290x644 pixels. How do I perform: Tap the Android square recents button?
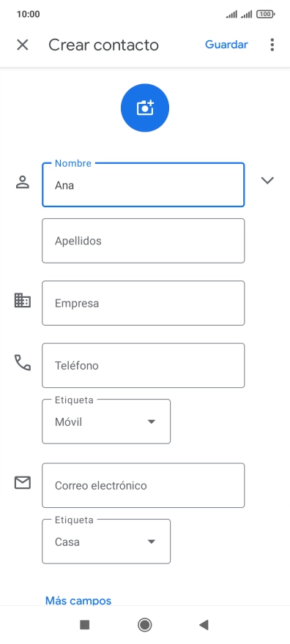(85, 625)
